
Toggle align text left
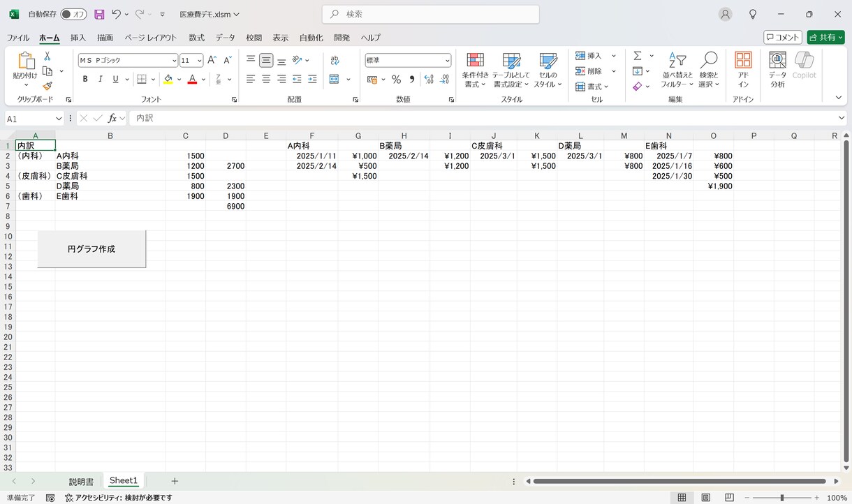click(251, 79)
